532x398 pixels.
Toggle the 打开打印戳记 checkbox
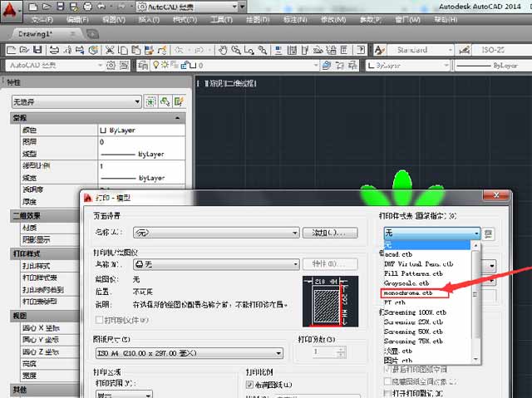tap(387, 393)
